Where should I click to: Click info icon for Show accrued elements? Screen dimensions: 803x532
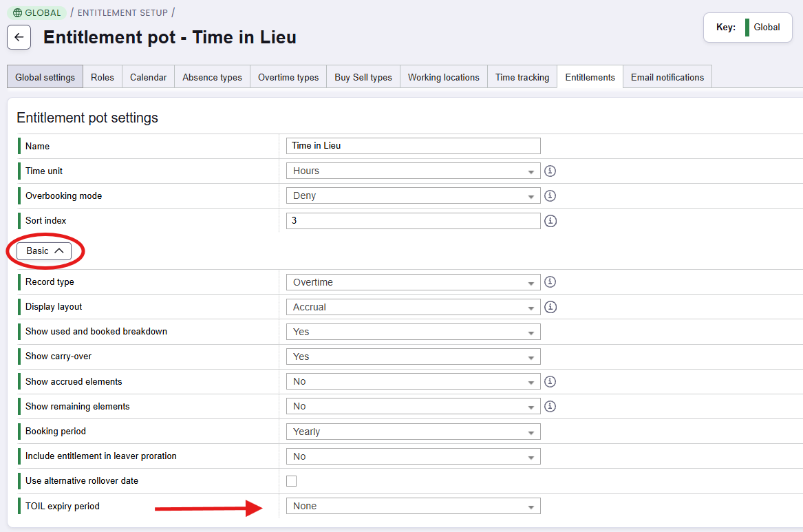click(x=550, y=381)
